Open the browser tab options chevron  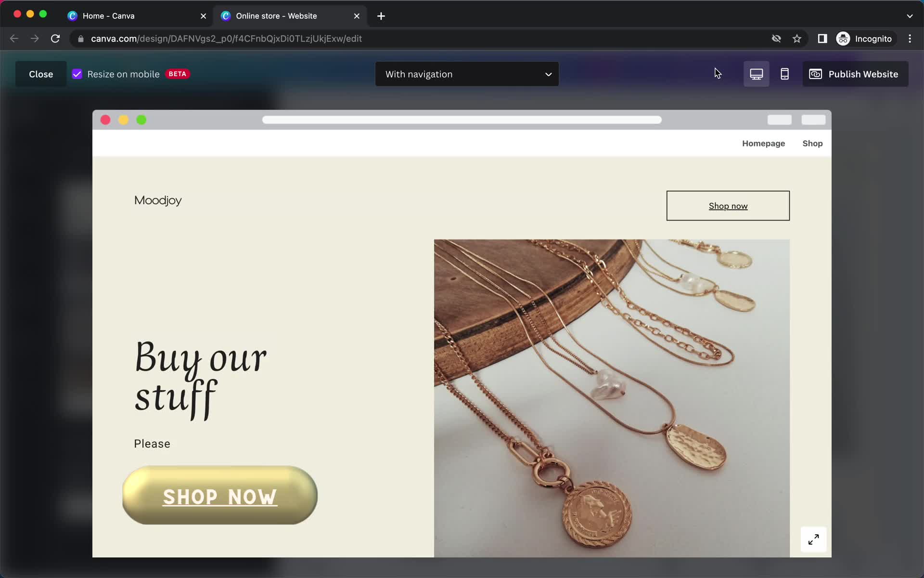tap(910, 15)
